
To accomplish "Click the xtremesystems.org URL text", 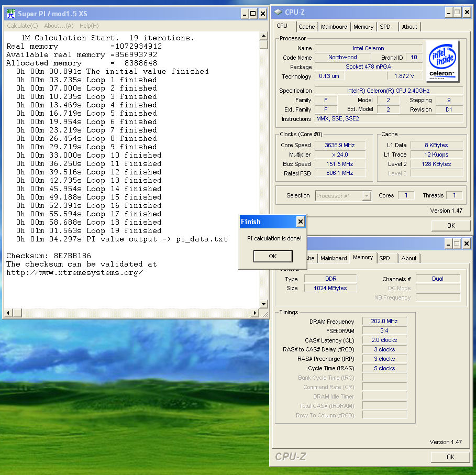I will 75,272.
